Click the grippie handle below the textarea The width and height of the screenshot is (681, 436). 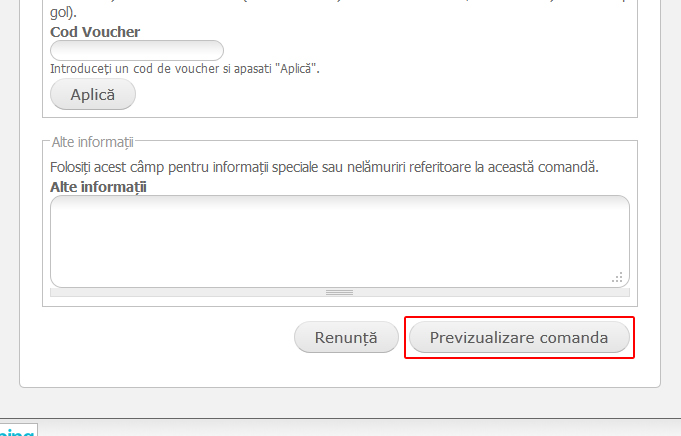[340, 292]
